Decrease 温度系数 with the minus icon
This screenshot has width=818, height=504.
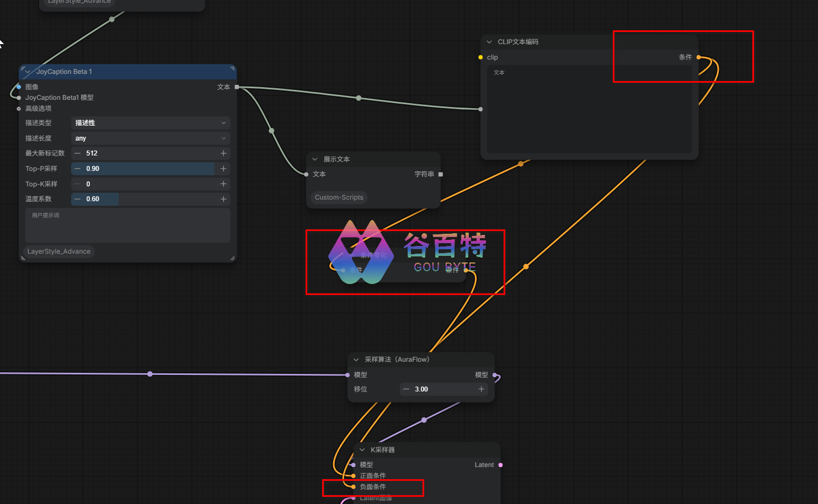tap(78, 199)
